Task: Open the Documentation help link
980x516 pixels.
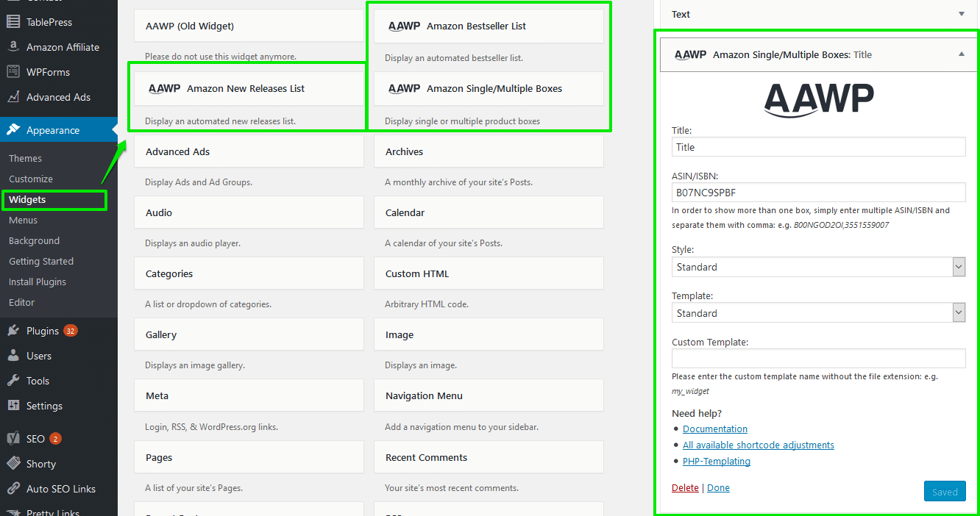Action: 715,429
